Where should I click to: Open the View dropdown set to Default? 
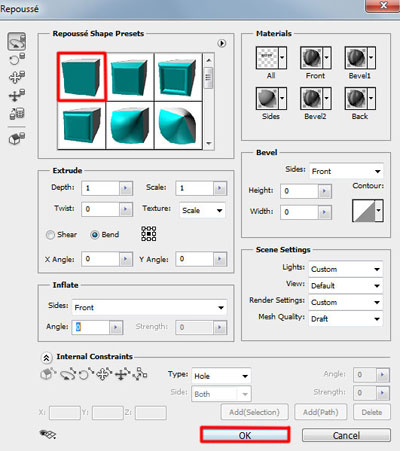tap(345, 286)
